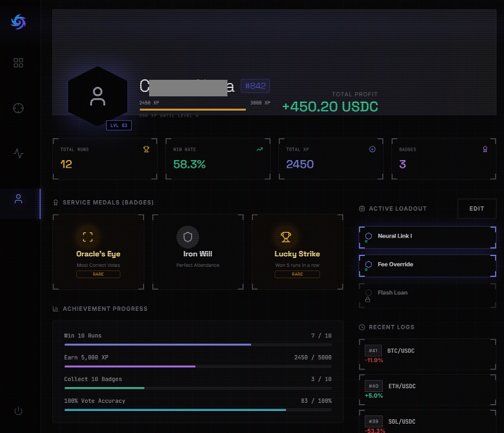Click the RARE tag on Oracle's Eye
Image resolution: width=504 pixels, height=433 pixels.
click(98, 274)
